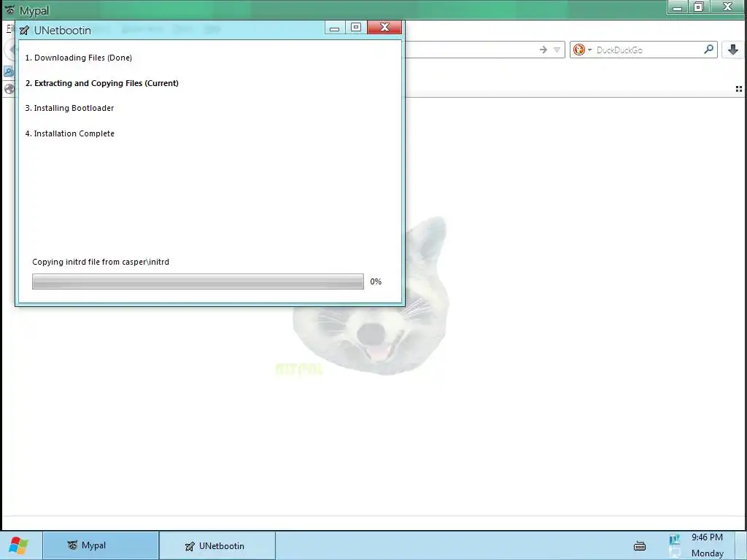Switch to Mypal via the taskbar button

(101, 545)
